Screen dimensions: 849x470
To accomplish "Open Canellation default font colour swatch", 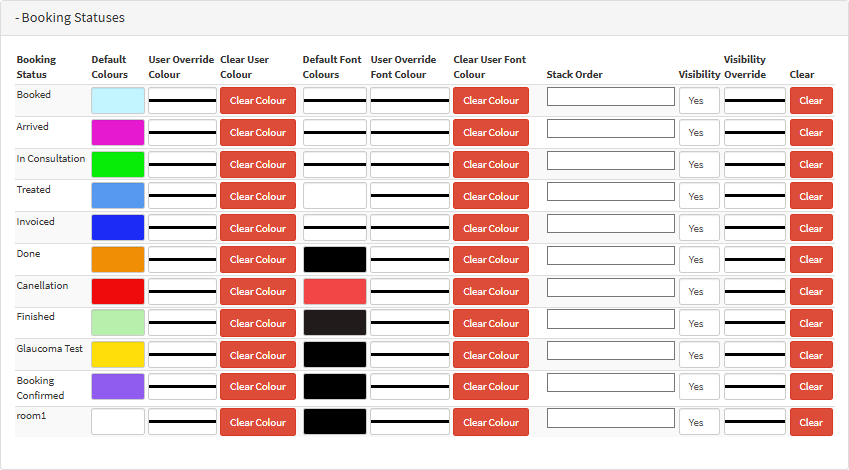I will (x=334, y=291).
